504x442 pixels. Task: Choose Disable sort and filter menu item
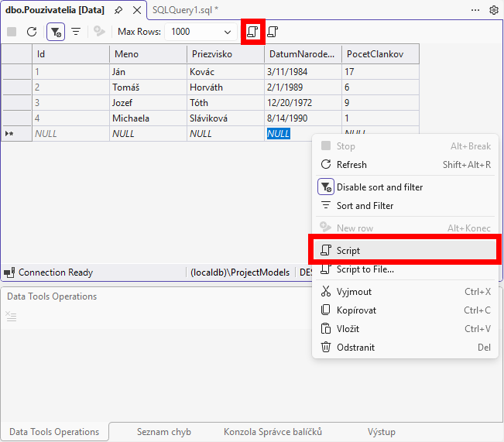(x=405, y=187)
